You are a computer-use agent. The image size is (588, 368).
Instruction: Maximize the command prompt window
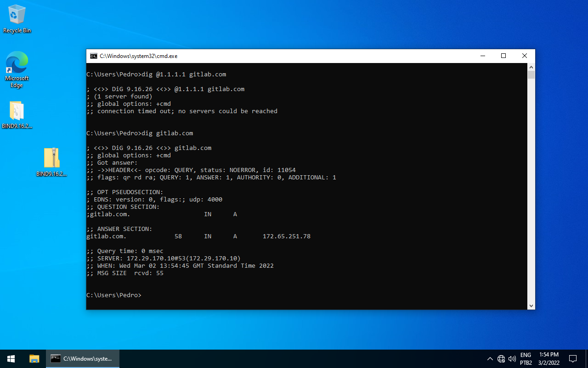pyautogui.click(x=503, y=56)
